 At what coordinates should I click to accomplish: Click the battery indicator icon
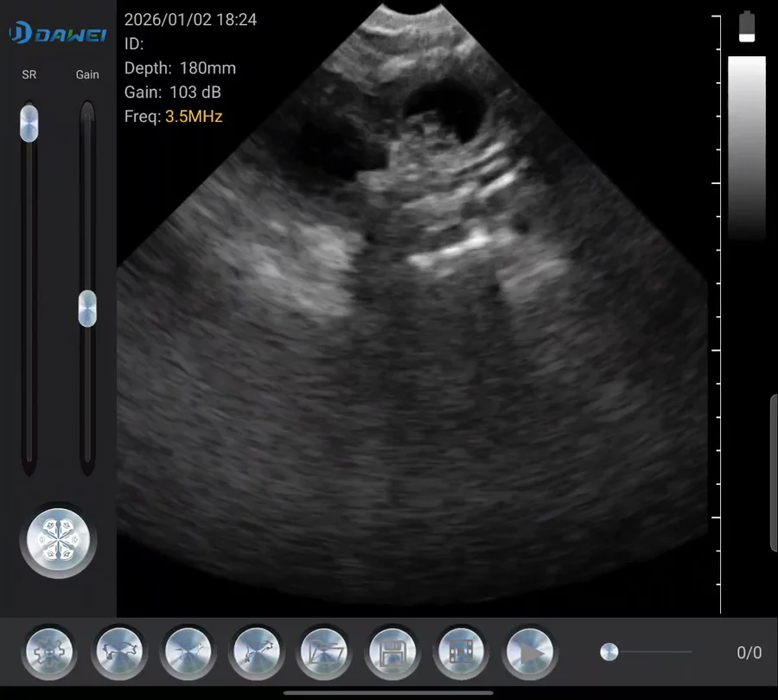[747, 26]
